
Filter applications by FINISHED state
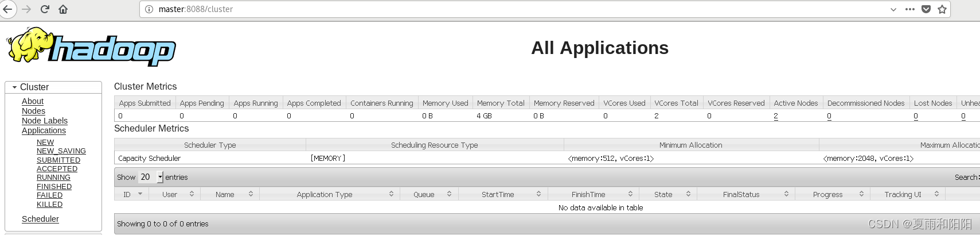tap(54, 187)
